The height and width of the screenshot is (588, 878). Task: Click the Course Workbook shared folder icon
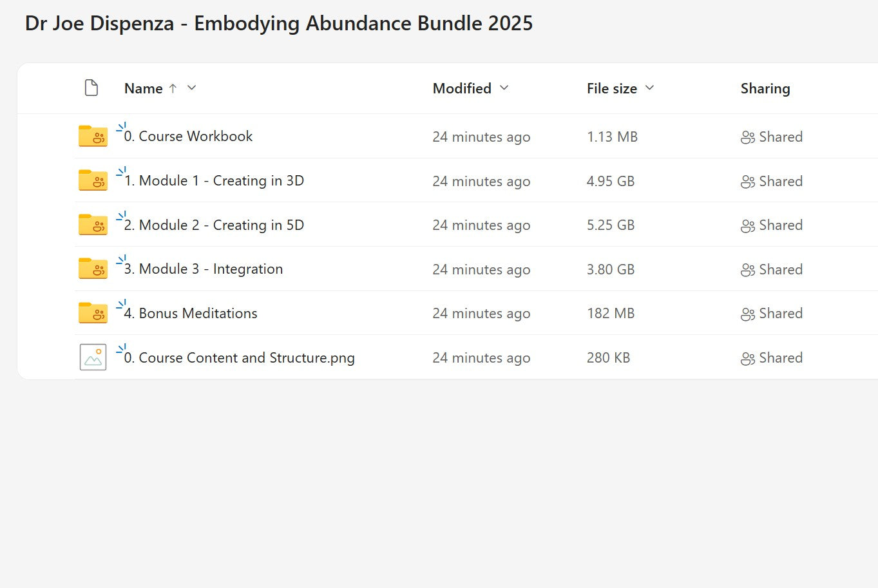93,137
